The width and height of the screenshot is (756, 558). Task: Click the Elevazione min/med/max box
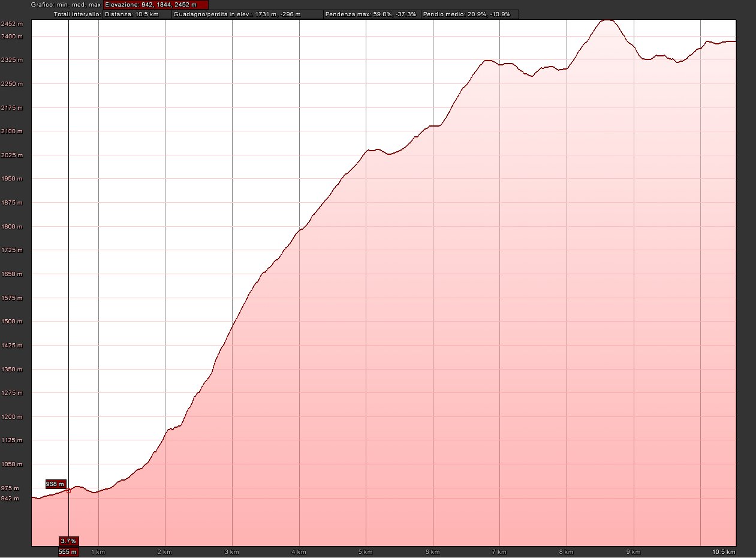[x=155, y=5]
